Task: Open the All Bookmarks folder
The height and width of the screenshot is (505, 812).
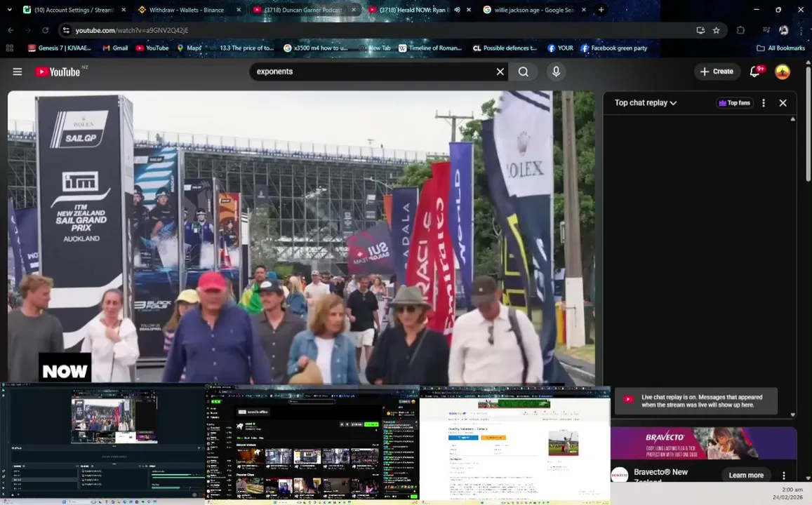Action: coord(780,48)
